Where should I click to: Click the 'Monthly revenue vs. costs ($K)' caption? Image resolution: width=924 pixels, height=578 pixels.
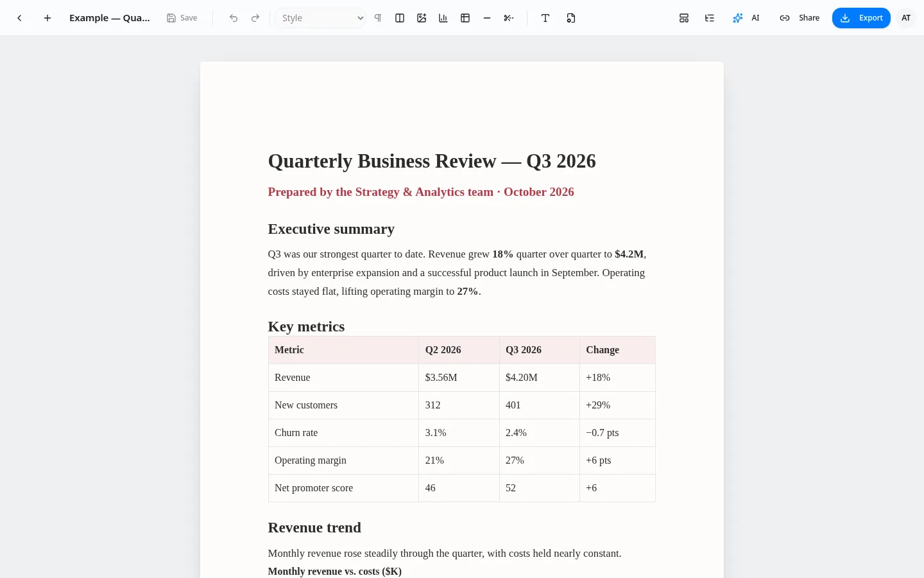pyautogui.click(x=335, y=572)
